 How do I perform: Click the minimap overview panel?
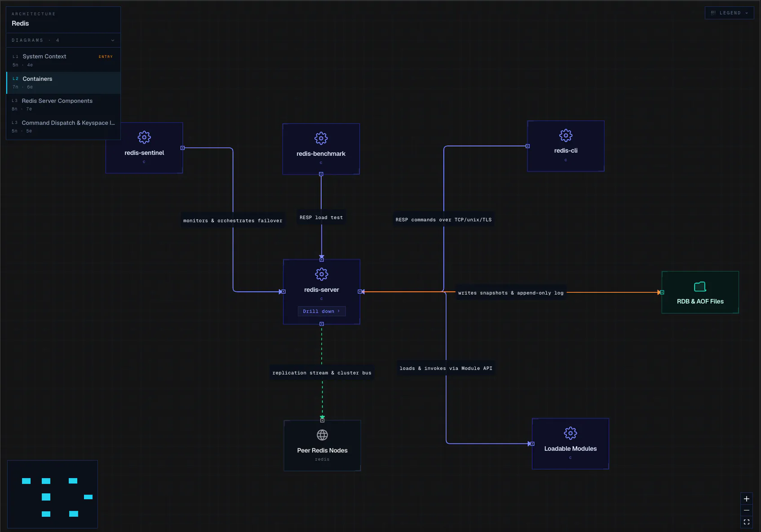[53, 494]
